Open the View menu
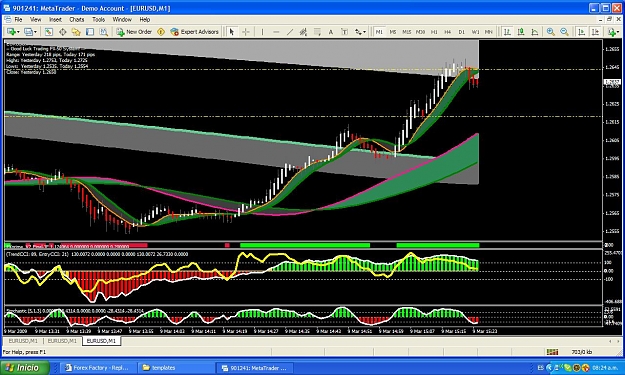 [x=35, y=20]
